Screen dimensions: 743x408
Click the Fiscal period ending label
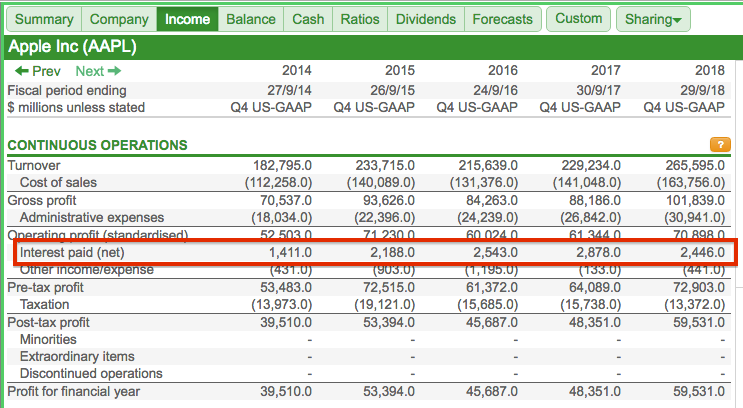pyautogui.click(x=67, y=91)
